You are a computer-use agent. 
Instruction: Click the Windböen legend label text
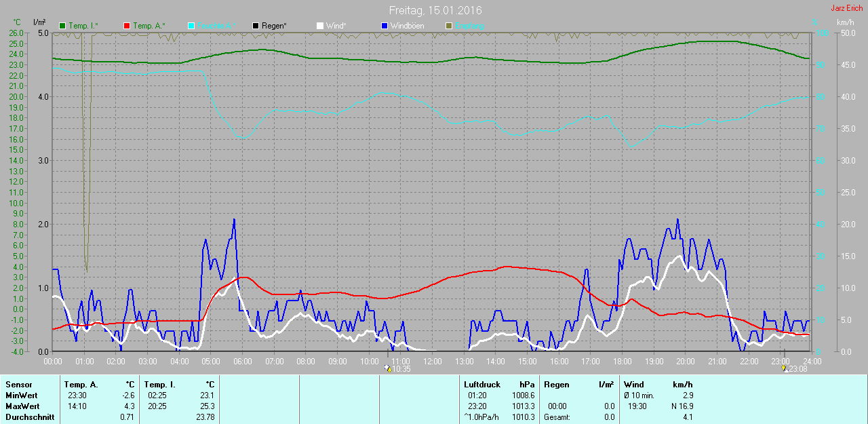pyautogui.click(x=408, y=26)
